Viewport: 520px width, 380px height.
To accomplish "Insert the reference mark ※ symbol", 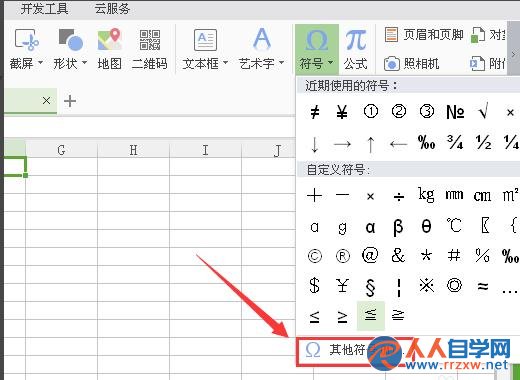I will (427, 286).
